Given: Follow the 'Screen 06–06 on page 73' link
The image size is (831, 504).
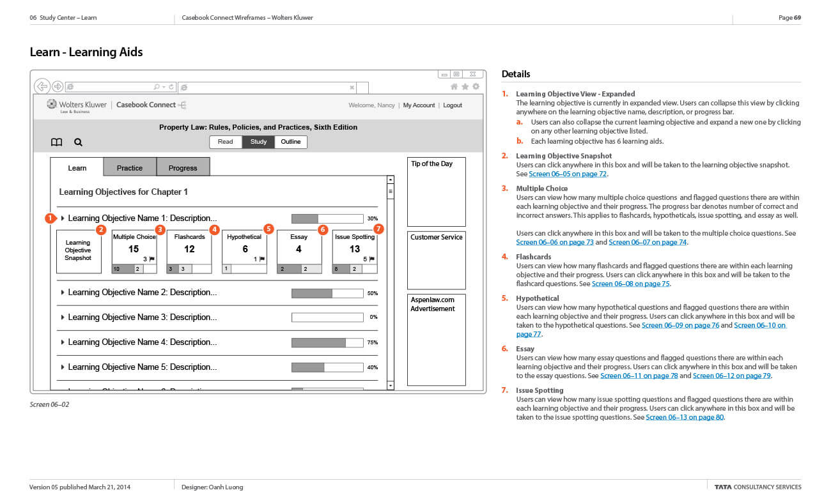Looking at the screenshot, I should pyautogui.click(x=555, y=243).
